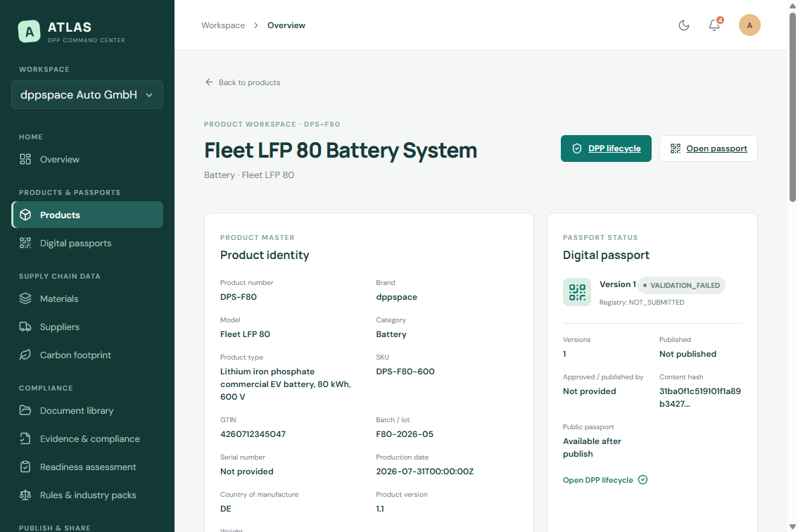
Task: Click the scrollbar down arrow
Action: point(792,527)
